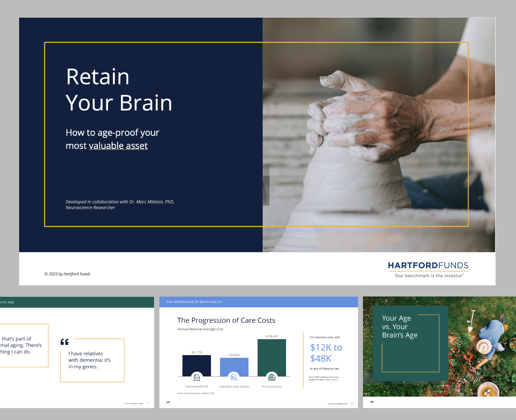Click the orange quotation mark icon
Viewport: 516px width, 420px height.
click(65, 342)
